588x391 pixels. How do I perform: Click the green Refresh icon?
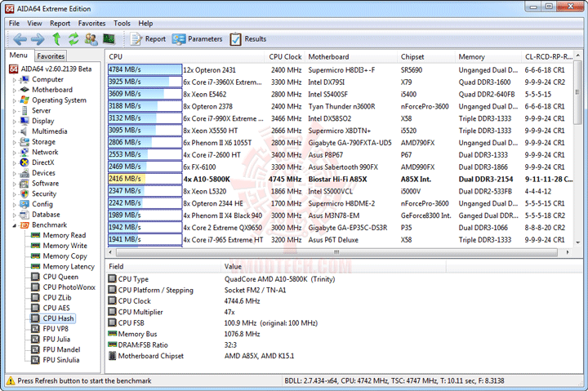pos(73,38)
